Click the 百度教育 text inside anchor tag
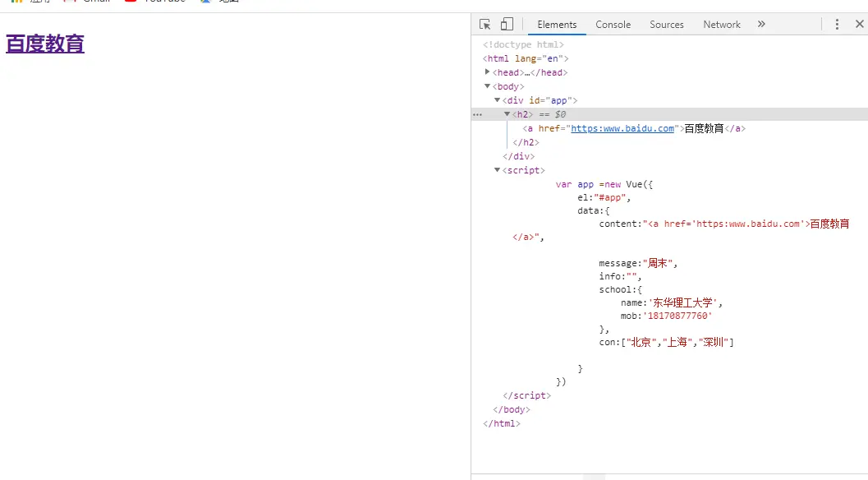 (x=704, y=128)
